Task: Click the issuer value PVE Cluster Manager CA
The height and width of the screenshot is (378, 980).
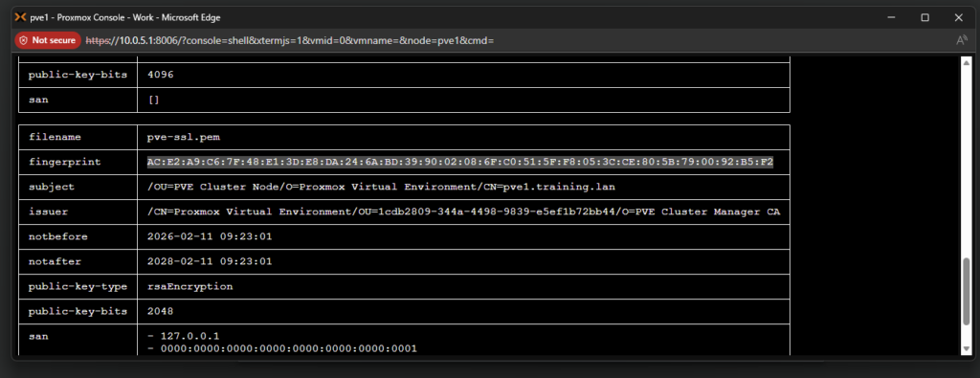Action: [463, 211]
